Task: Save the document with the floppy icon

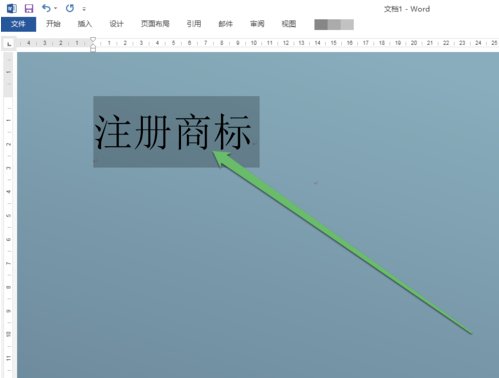Action: tap(29, 8)
